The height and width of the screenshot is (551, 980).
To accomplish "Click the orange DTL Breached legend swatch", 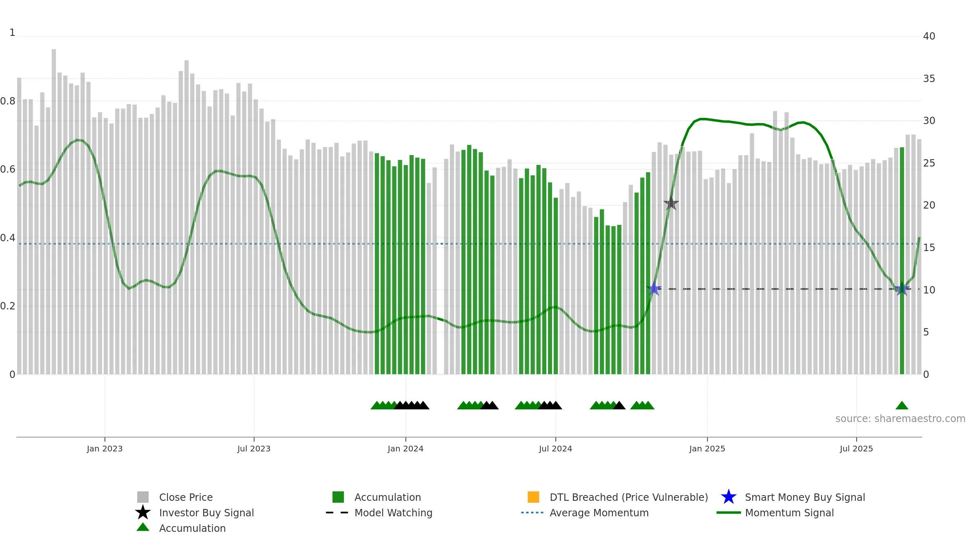I will 533,497.
